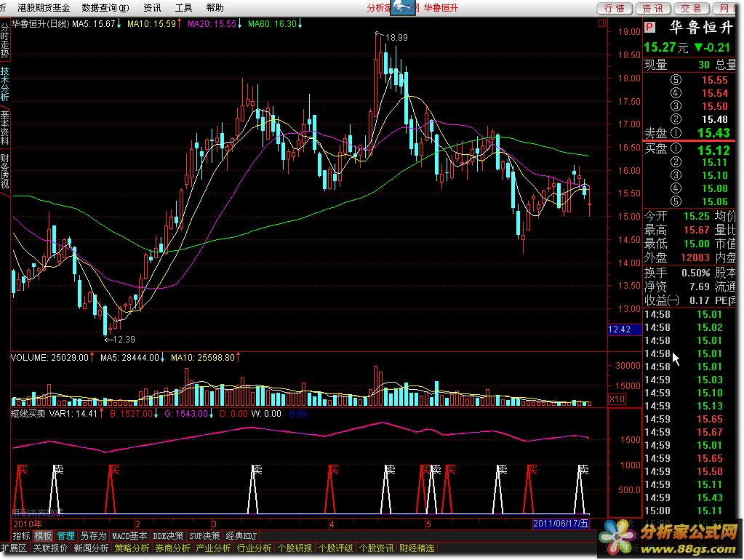Click the 15:00 last trade row

pyautogui.click(x=689, y=511)
